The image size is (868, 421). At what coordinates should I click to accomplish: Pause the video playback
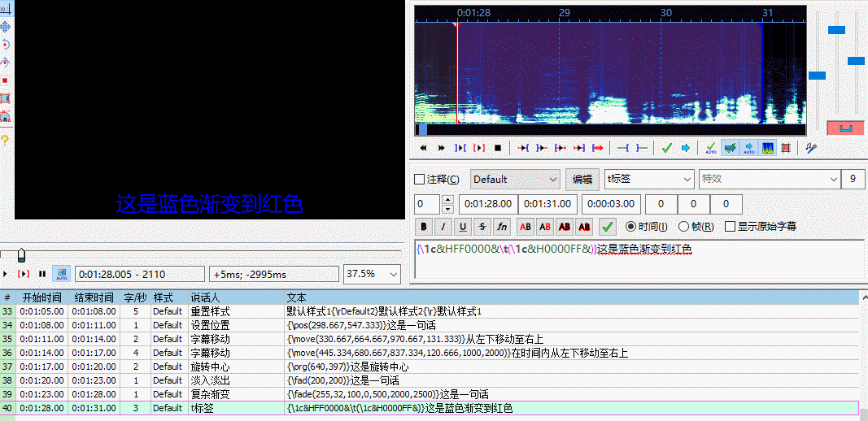(42, 274)
